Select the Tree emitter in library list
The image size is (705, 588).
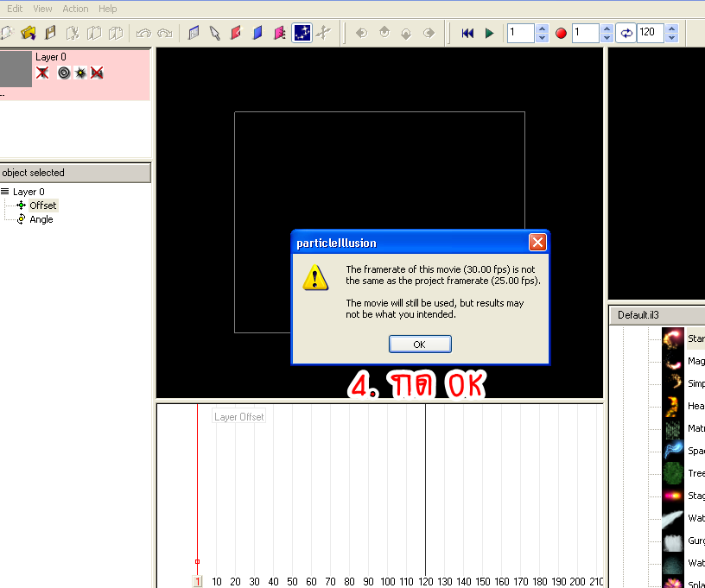696,473
